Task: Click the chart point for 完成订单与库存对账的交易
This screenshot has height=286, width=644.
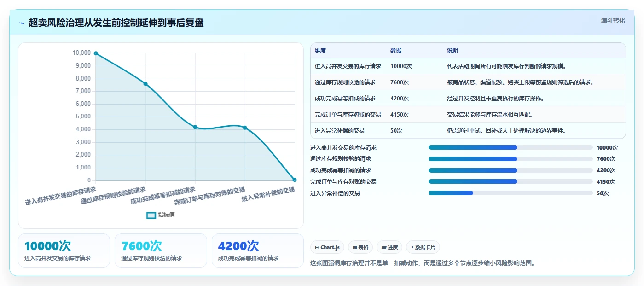Action: pos(245,128)
